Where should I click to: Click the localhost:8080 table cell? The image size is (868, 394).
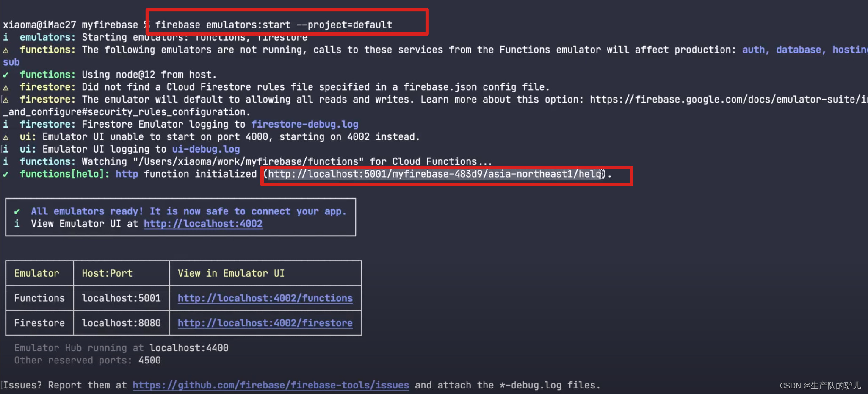pos(121,323)
